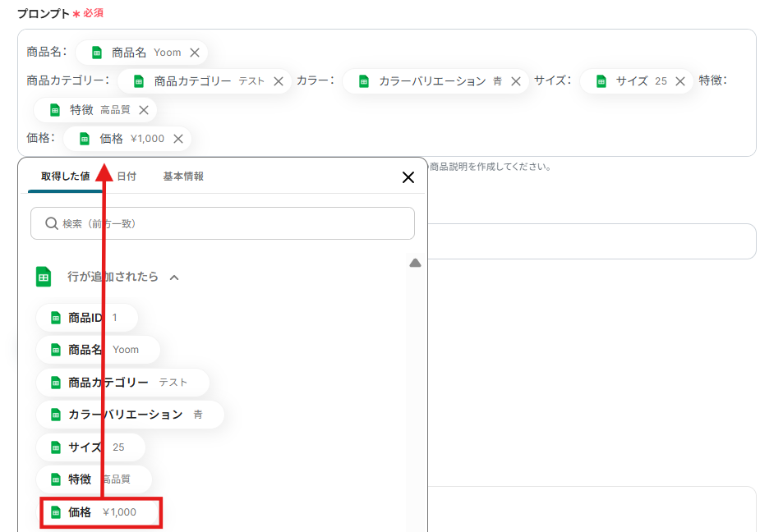Switch to the 基本情報 tab
This screenshot has height=532, width=760.
click(183, 177)
